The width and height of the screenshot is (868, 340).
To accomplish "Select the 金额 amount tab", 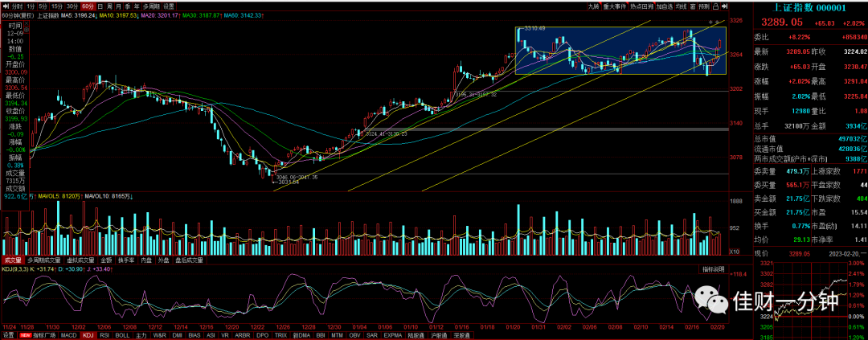I will pos(106,259).
